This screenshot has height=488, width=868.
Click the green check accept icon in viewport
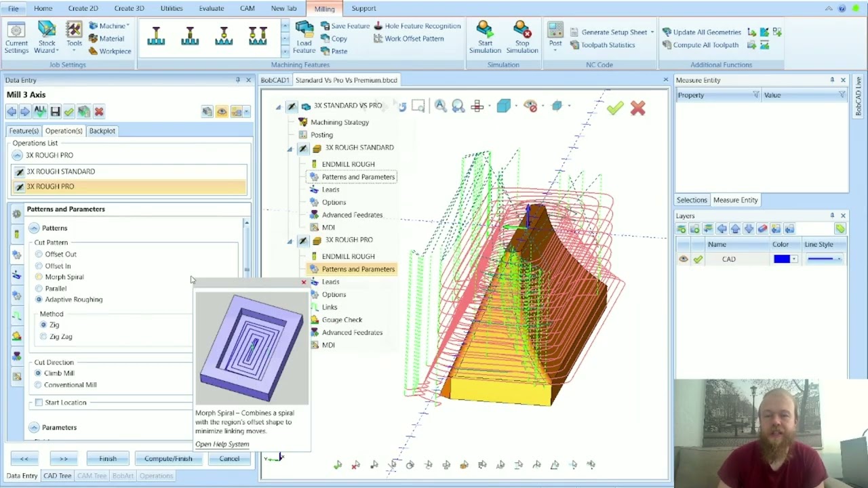click(x=615, y=108)
